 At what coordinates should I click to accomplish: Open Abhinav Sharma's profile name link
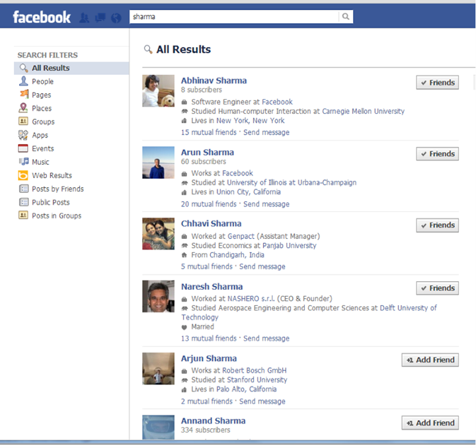pyautogui.click(x=214, y=81)
